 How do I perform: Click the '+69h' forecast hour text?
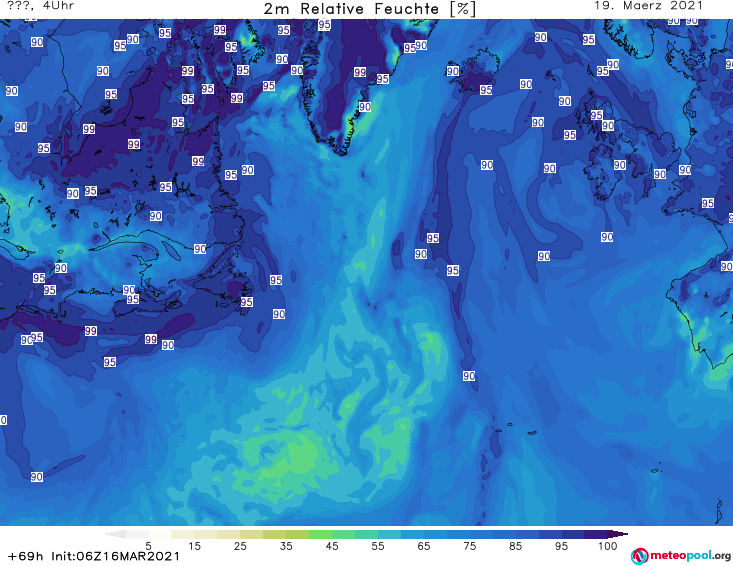tap(26, 556)
